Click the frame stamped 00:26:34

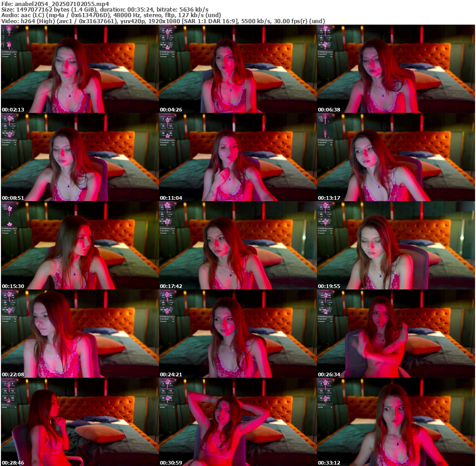[396, 334]
